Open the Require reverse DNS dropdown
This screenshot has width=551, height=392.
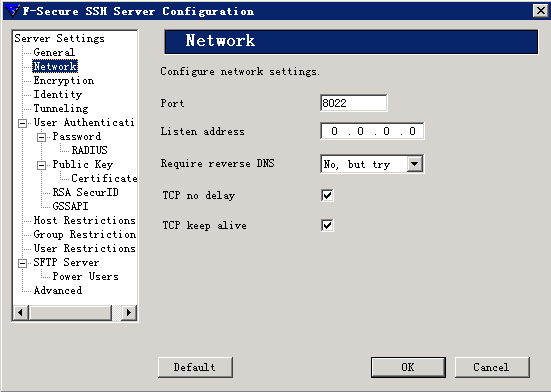[x=415, y=164]
